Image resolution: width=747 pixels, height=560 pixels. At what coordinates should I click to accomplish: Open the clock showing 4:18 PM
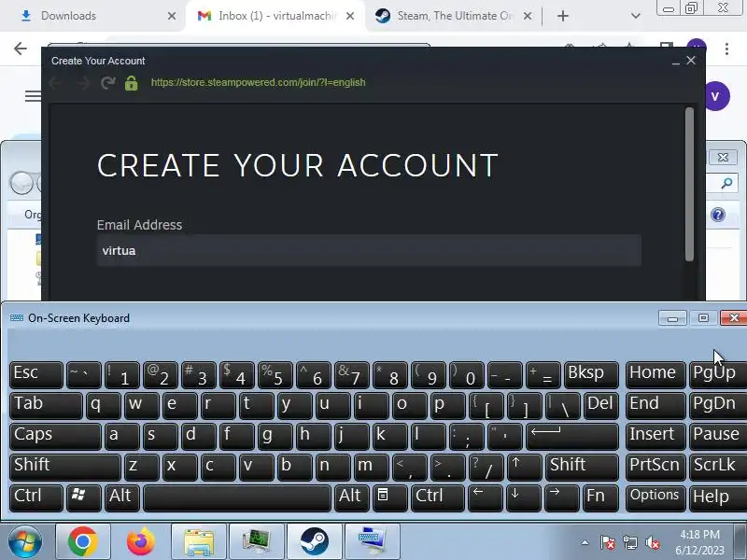tap(699, 542)
